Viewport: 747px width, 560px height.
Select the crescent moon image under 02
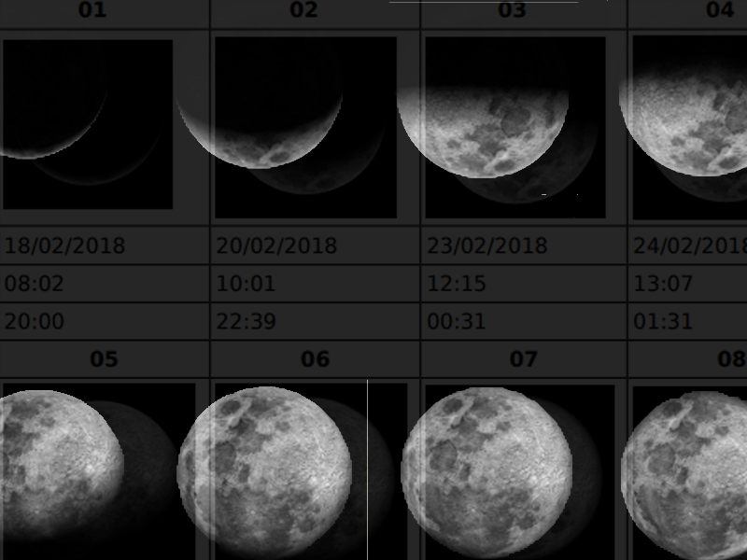point(306,128)
